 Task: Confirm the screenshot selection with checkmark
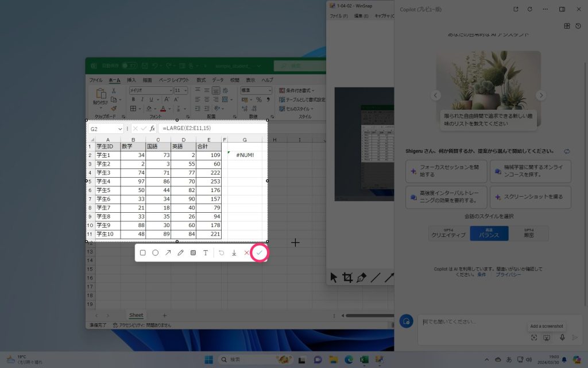pyautogui.click(x=259, y=253)
